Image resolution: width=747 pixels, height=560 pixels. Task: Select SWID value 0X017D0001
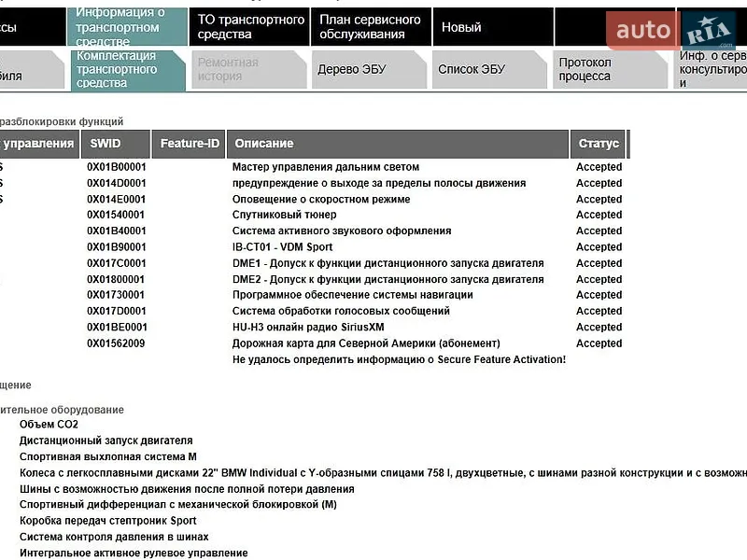[x=116, y=311]
